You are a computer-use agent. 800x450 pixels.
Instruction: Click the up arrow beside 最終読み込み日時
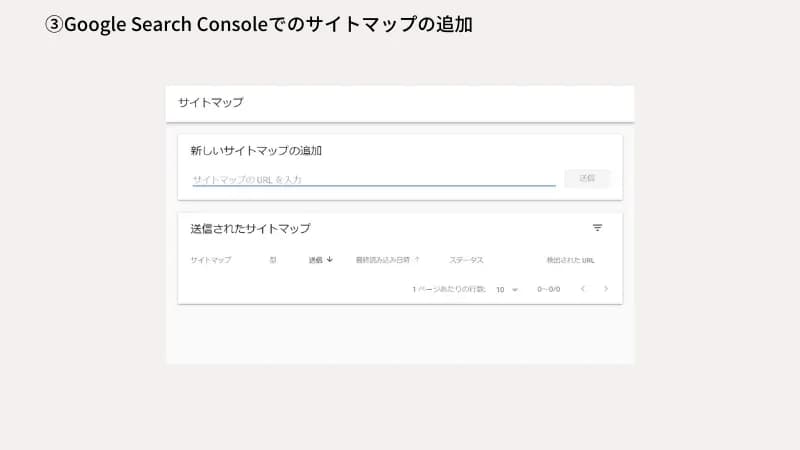tap(417, 260)
